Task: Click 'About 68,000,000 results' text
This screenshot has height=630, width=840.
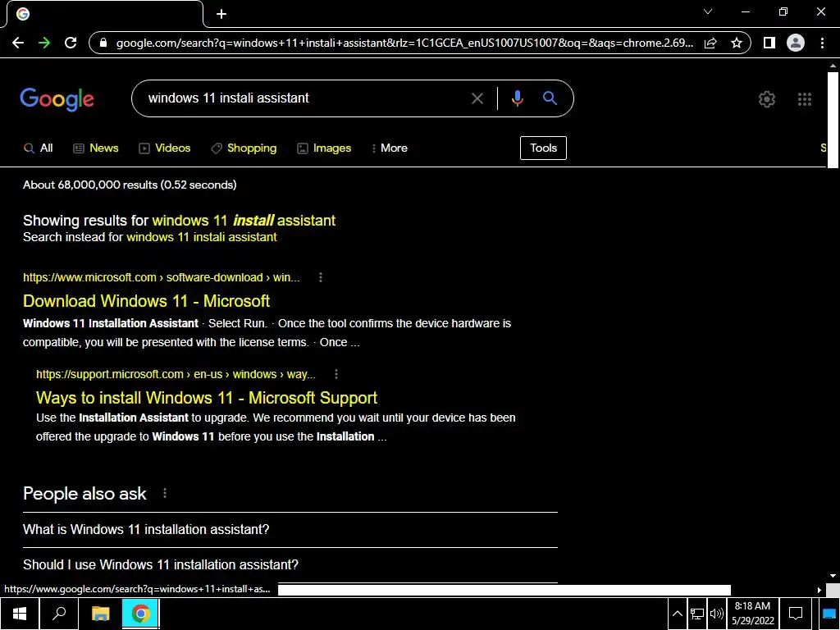Action: click(x=130, y=185)
